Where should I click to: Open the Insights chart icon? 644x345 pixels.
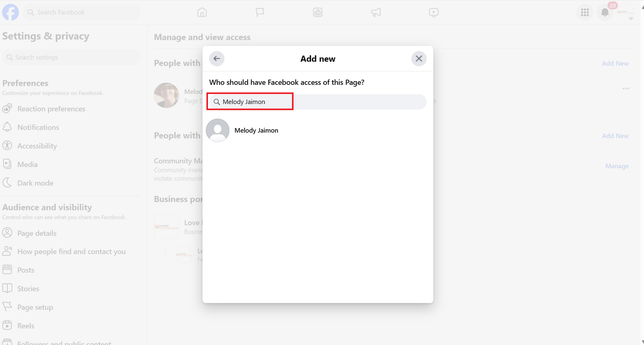[318, 12]
